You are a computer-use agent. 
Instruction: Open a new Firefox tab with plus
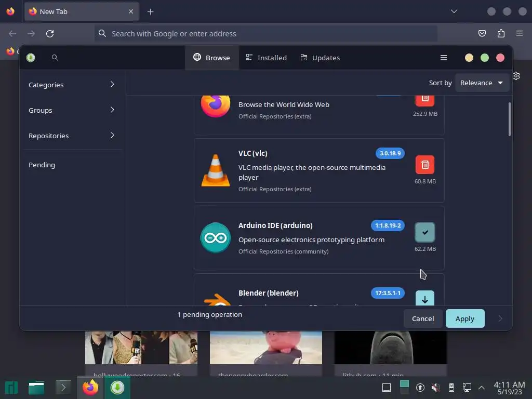150,12
